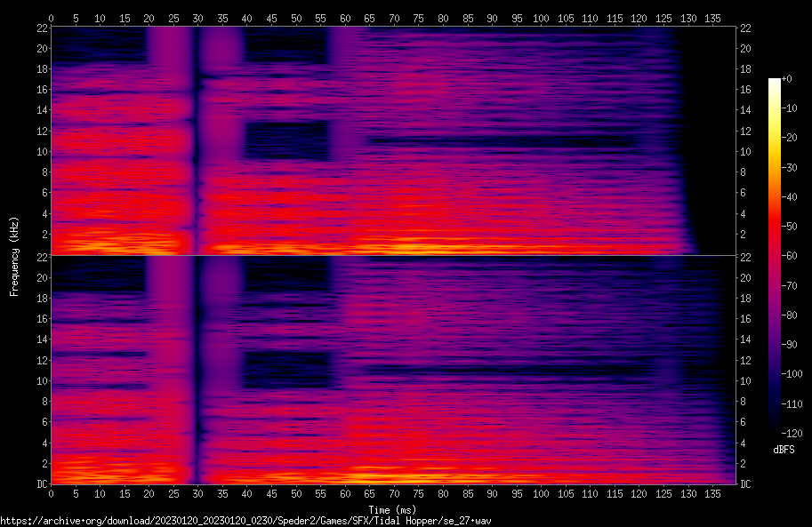
Task: Click the 12 kHz label right of upper channel
Action: (x=746, y=131)
